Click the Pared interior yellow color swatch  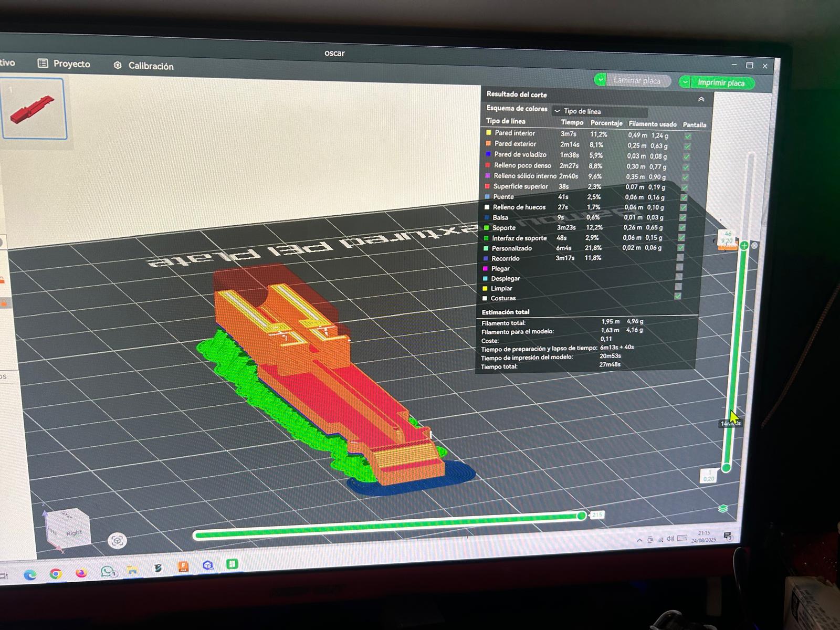489,133
